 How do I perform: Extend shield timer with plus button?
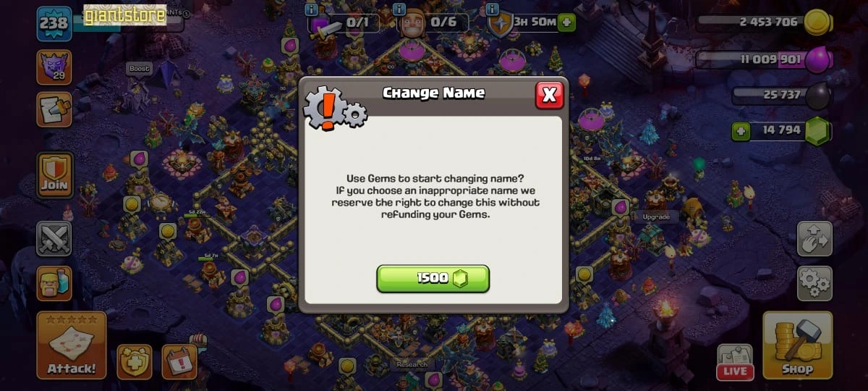pos(566,22)
